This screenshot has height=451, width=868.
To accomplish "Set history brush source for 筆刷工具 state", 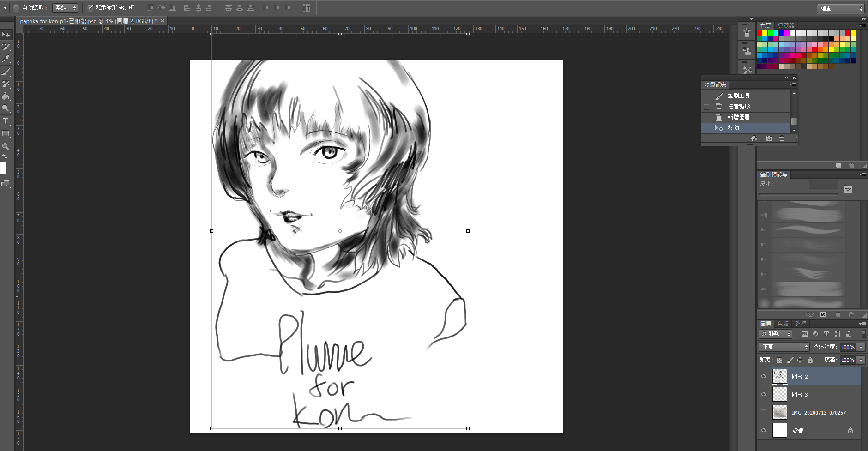I will (706, 96).
